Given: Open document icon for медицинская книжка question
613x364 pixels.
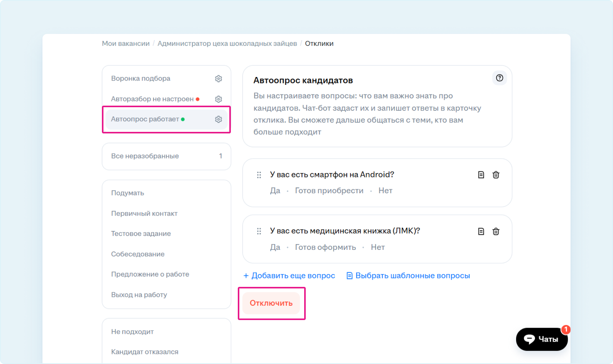Looking at the screenshot, I should tap(481, 231).
